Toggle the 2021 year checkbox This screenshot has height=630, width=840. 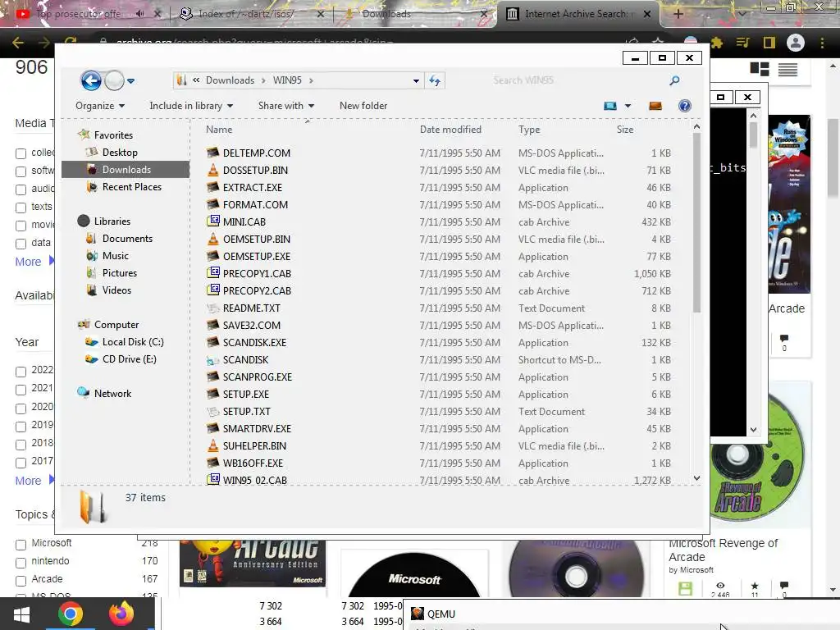21,390
